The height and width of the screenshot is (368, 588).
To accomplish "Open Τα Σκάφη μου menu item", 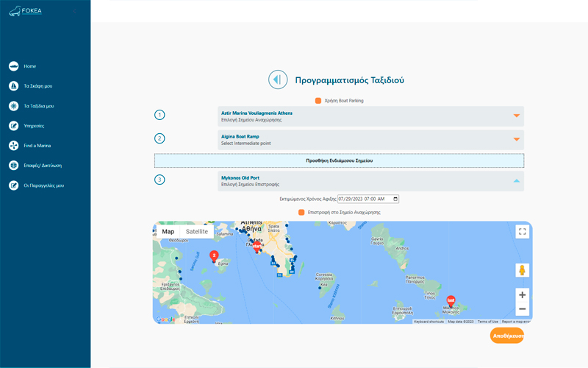I will click(x=38, y=86).
